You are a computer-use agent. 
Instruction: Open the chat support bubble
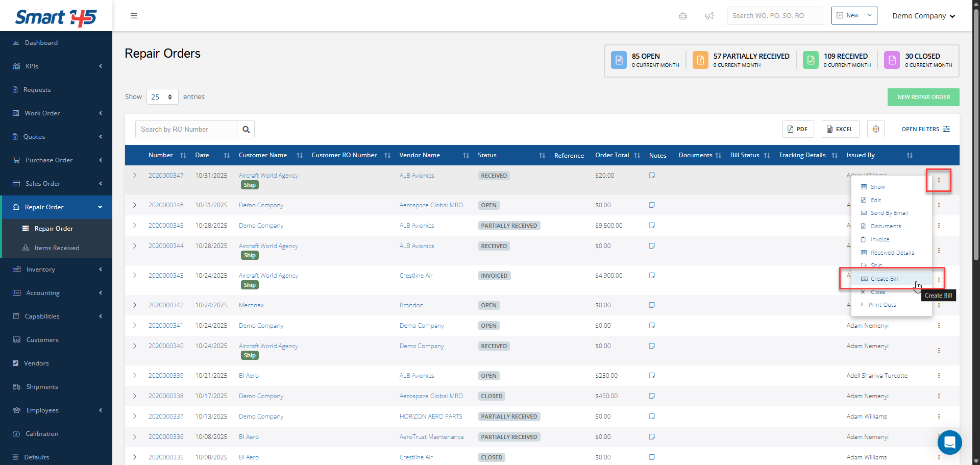[949, 442]
